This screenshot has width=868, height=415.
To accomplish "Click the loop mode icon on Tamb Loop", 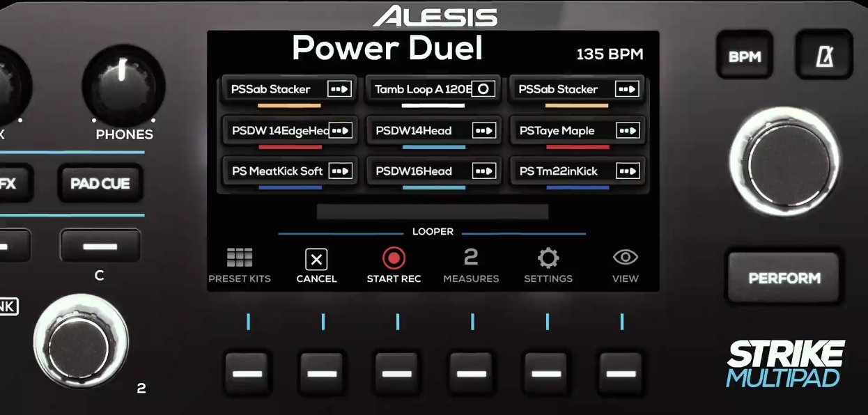I will click(x=484, y=89).
